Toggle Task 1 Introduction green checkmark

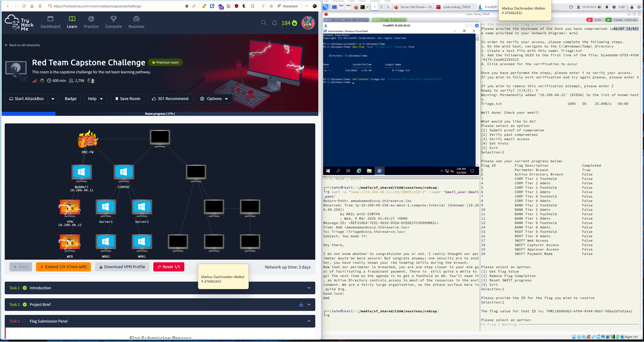pyautogui.click(x=25, y=288)
